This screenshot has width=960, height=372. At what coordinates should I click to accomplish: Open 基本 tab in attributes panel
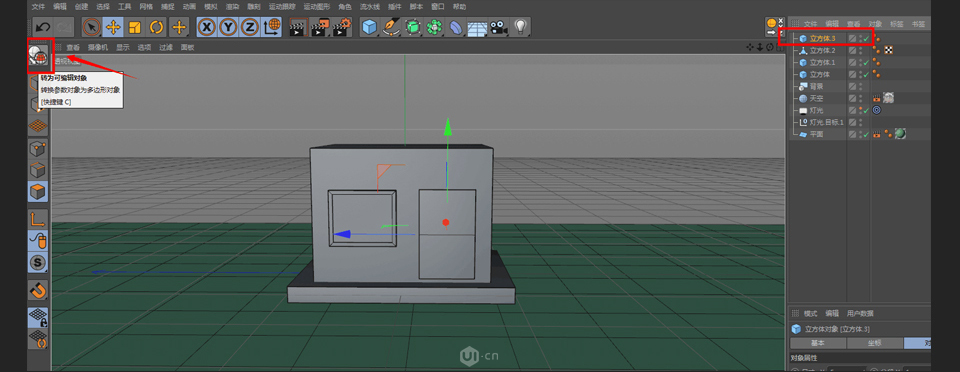(x=818, y=343)
